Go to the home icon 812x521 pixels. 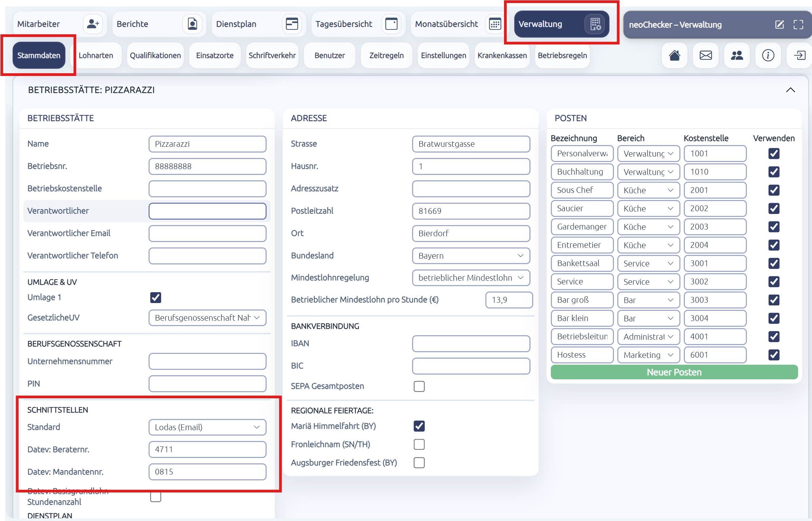click(674, 55)
